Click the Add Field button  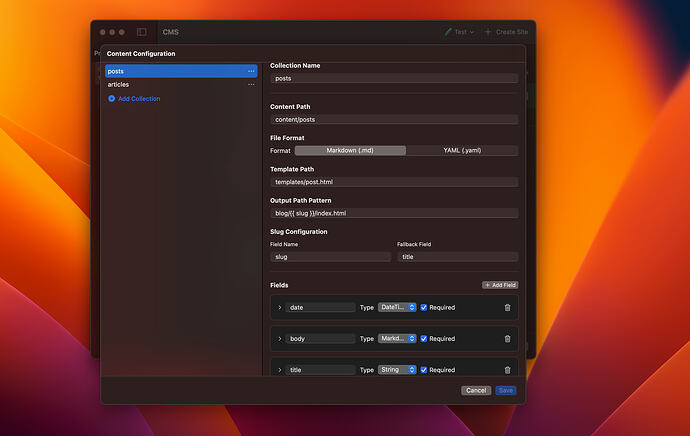tap(500, 285)
